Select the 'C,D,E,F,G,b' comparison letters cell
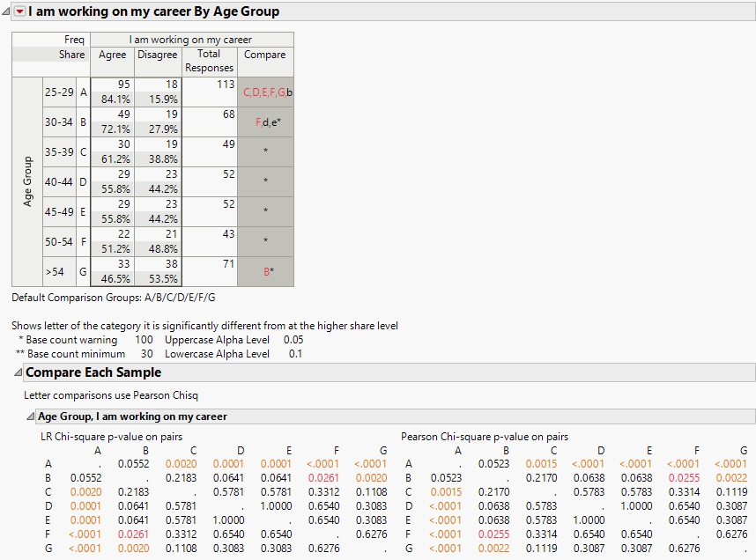This screenshot has height=560, width=756. coord(266,92)
